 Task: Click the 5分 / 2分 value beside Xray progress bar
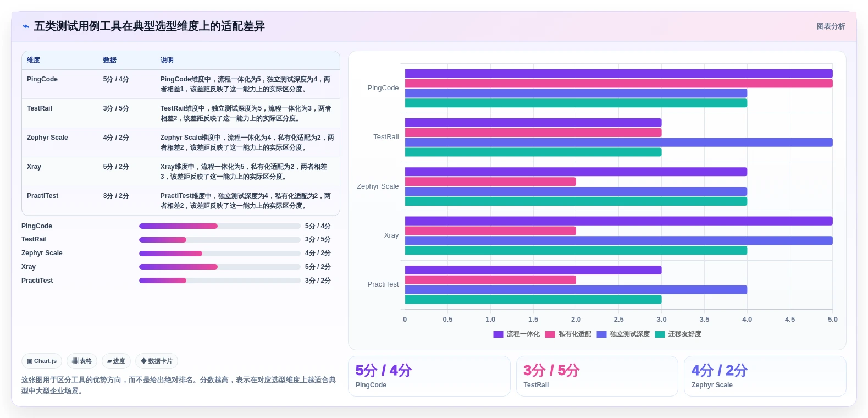318,267
